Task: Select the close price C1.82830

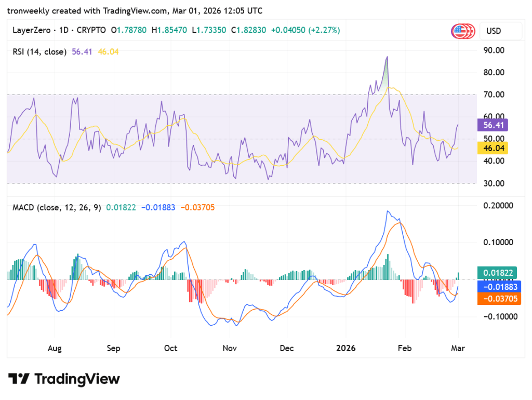Action: (248, 30)
